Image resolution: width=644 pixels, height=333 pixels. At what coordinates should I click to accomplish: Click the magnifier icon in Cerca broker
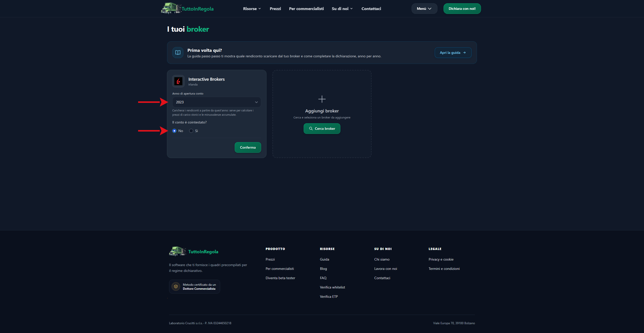pos(311,129)
